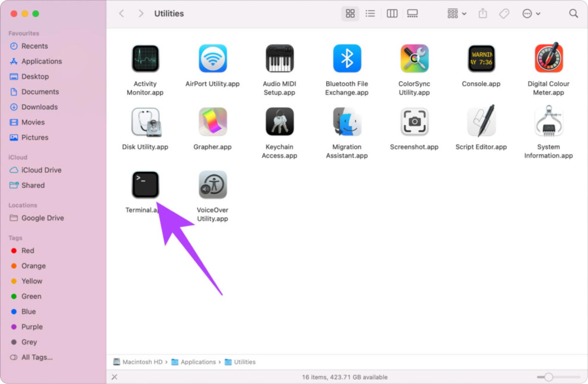
Task: Switch to column view
Action: click(x=392, y=14)
